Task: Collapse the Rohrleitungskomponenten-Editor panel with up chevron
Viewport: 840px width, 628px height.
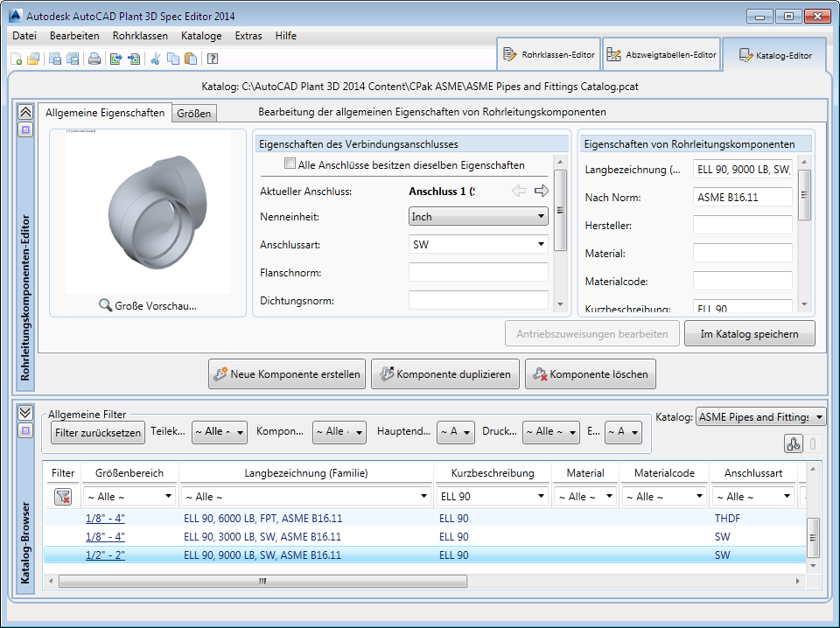Action: pyautogui.click(x=25, y=112)
